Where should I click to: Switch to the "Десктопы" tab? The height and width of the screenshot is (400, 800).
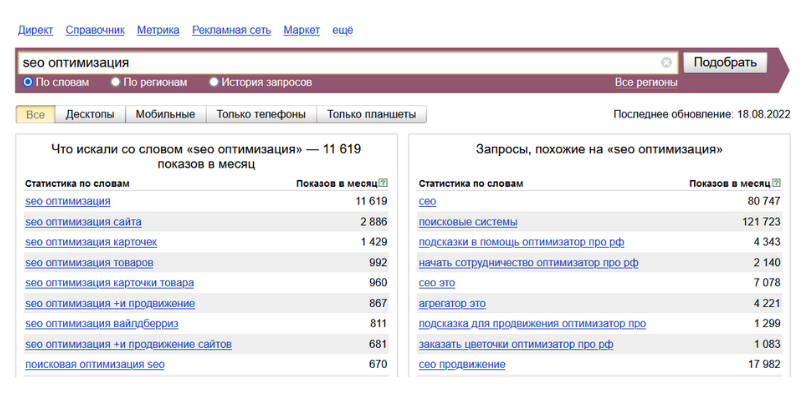tap(90, 114)
